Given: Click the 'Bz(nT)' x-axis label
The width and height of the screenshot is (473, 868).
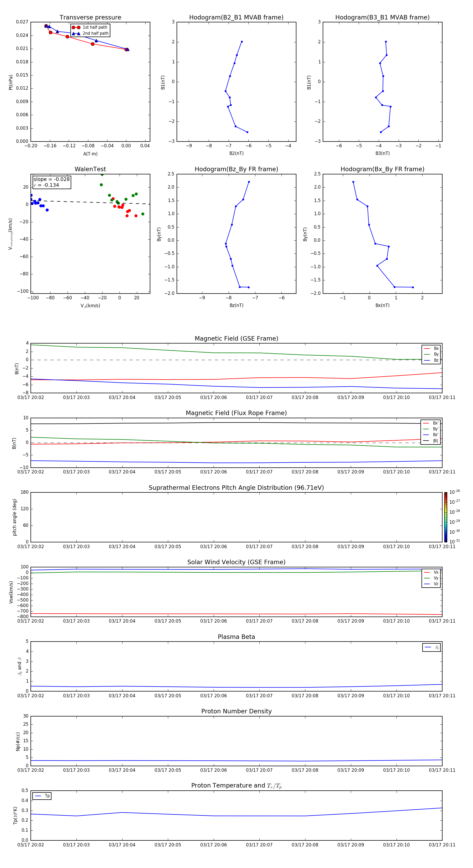Looking at the screenshot, I should 236,305.
